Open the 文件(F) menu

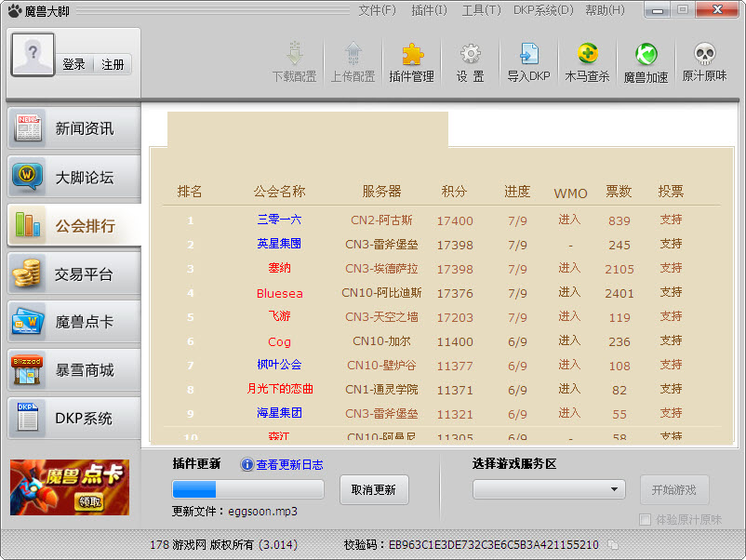[377, 10]
